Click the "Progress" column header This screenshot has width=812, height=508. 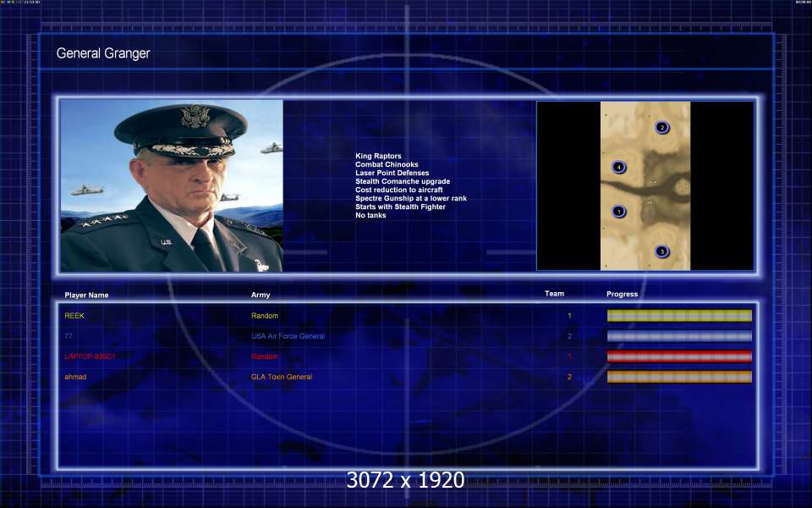pyautogui.click(x=622, y=294)
